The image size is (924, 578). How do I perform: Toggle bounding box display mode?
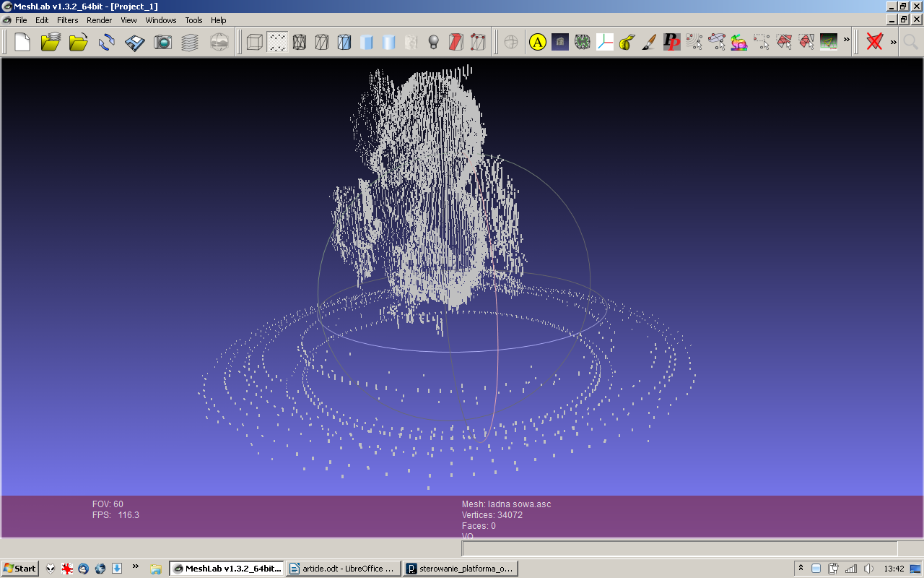(254, 42)
